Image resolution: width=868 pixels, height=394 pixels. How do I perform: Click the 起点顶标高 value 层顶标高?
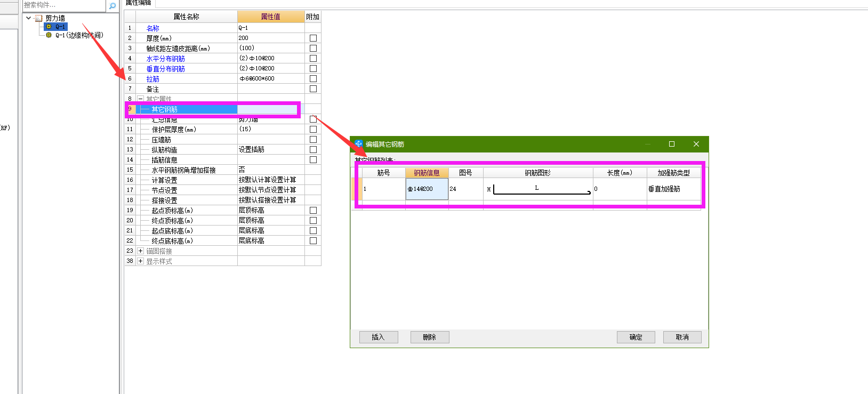271,210
